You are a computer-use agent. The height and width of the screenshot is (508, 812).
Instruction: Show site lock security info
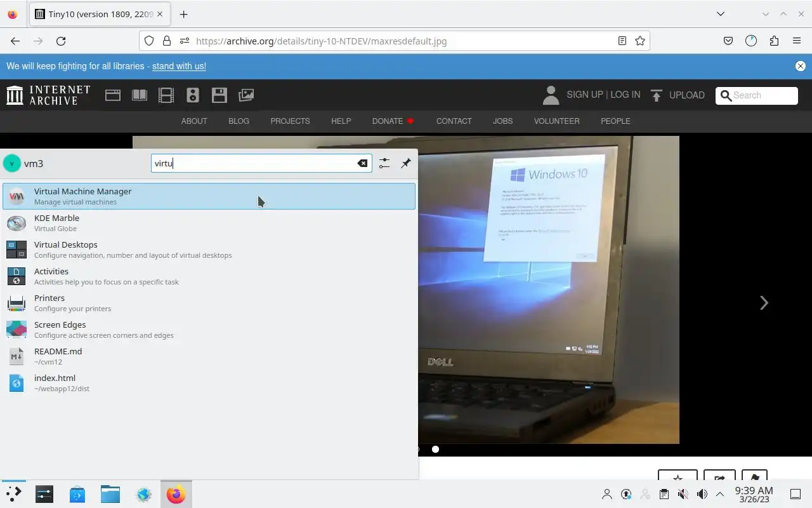click(167, 41)
